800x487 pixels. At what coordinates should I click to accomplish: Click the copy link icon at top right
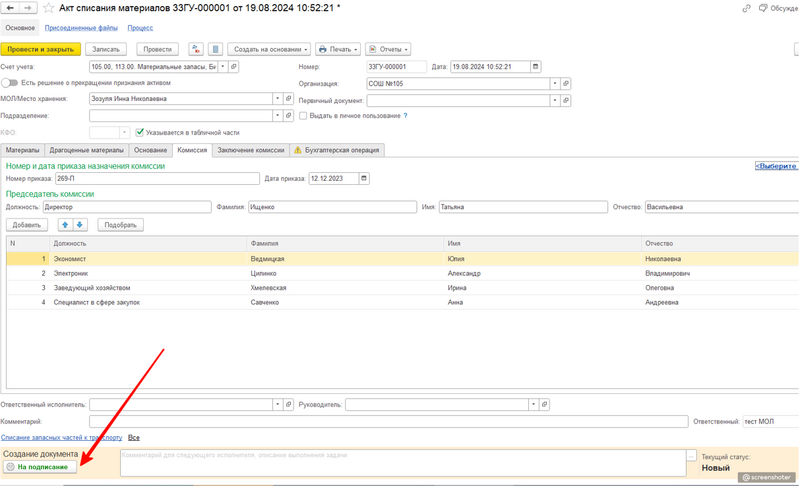pos(746,8)
